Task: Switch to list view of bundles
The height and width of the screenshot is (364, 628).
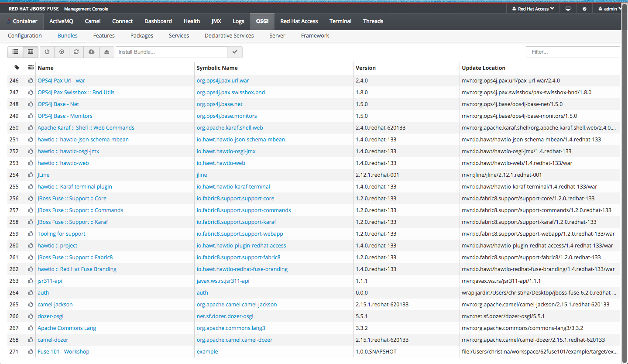Action: (x=15, y=52)
